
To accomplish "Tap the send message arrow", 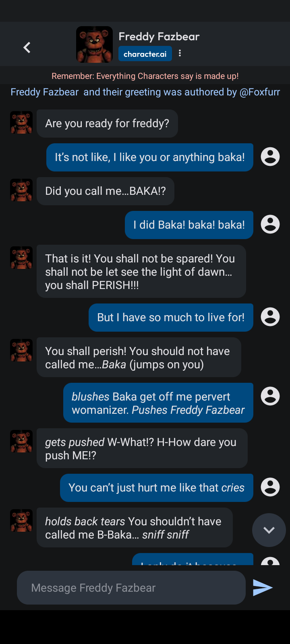I will coord(263,588).
